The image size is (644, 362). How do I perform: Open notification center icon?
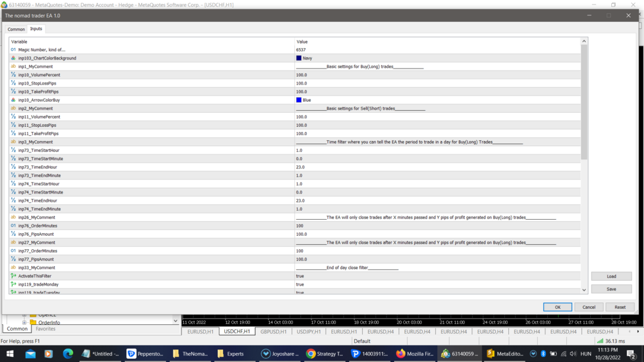click(x=631, y=354)
